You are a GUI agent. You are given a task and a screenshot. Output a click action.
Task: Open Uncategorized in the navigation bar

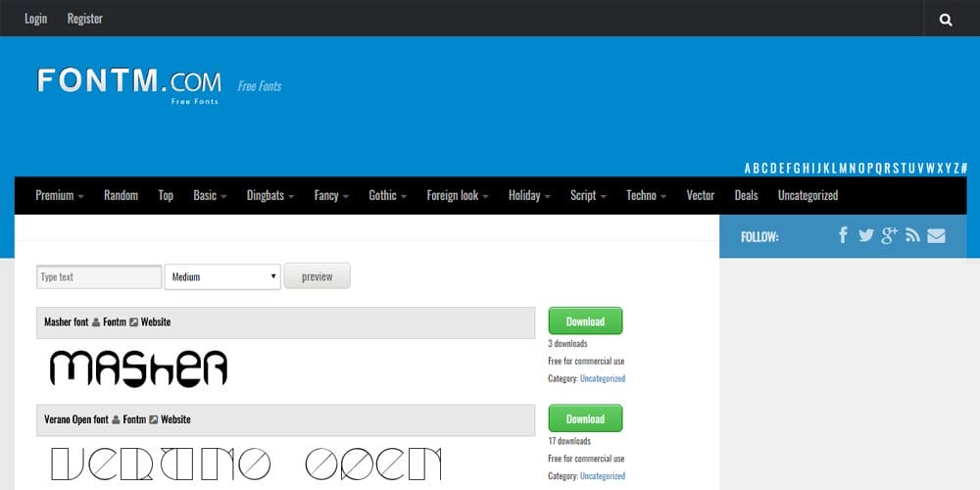coord(808,196)
